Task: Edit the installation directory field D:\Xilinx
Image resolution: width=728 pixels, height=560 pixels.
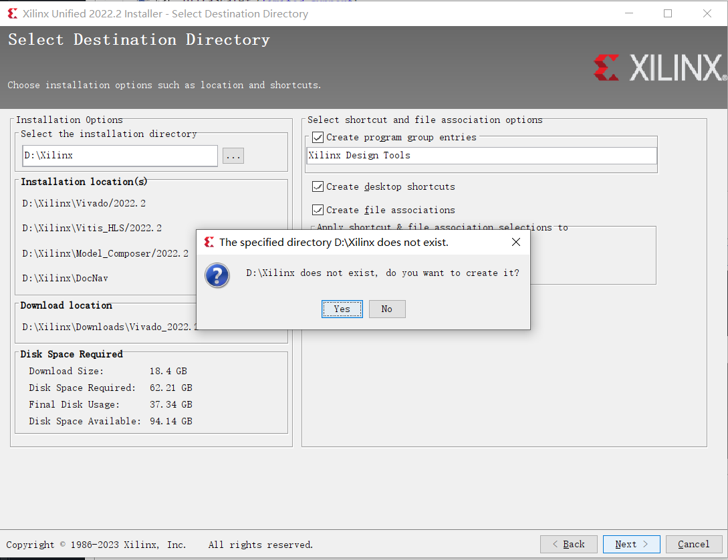Action: pos(120,156)
